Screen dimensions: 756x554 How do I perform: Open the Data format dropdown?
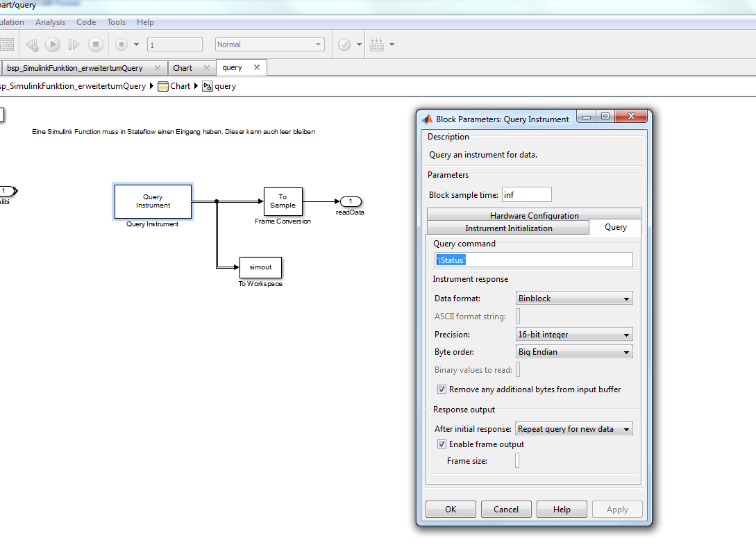[574, 299]
